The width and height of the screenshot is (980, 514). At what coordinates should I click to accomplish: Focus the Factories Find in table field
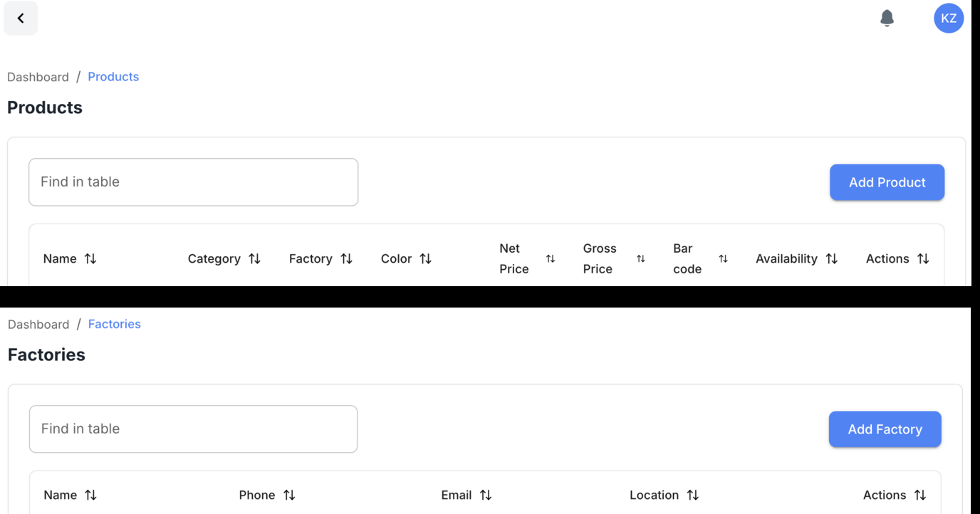pos(193,429)
